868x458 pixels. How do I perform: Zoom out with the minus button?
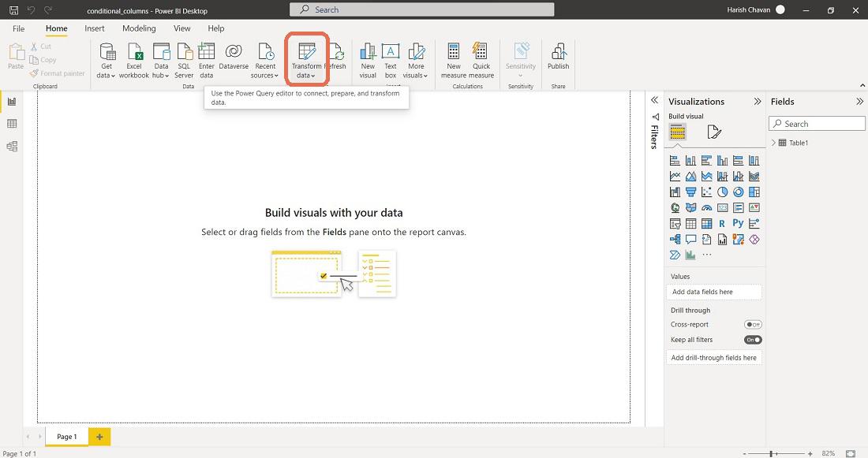pyautogui.click(x=745, y=453)
